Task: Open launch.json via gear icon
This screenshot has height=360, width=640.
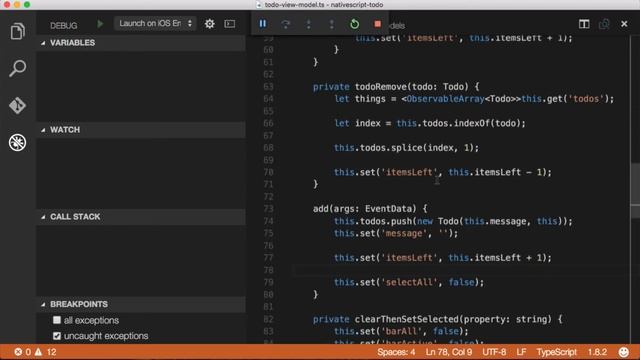Action: [x=209, y=24]
